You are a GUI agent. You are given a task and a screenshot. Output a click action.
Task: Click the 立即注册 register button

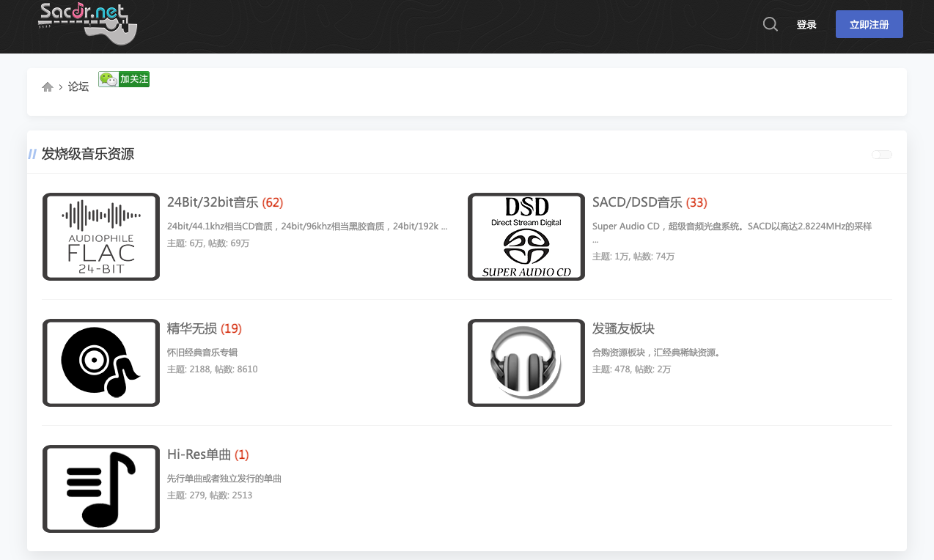(869, 24)
